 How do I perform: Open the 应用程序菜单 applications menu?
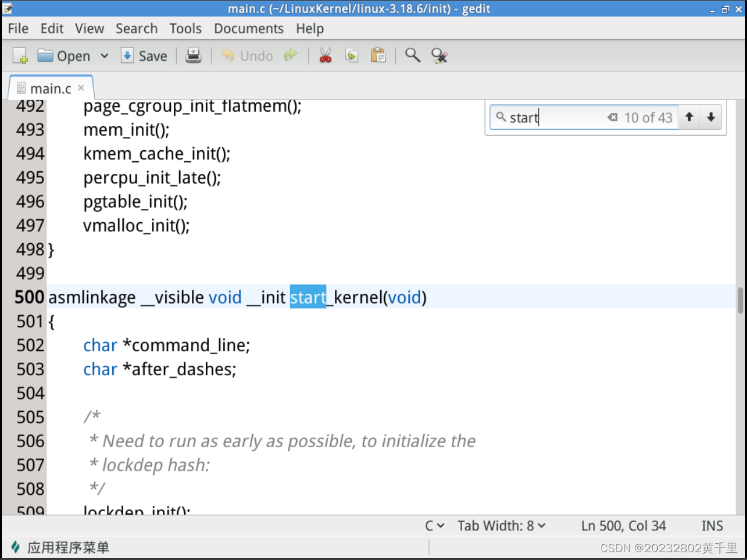click(x=60, y=547)
